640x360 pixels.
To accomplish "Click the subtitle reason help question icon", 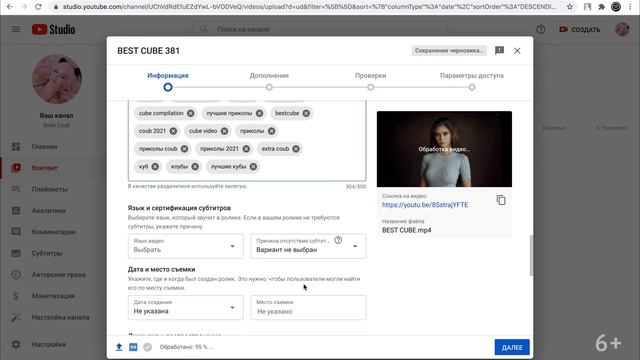I will click(338, 240).
